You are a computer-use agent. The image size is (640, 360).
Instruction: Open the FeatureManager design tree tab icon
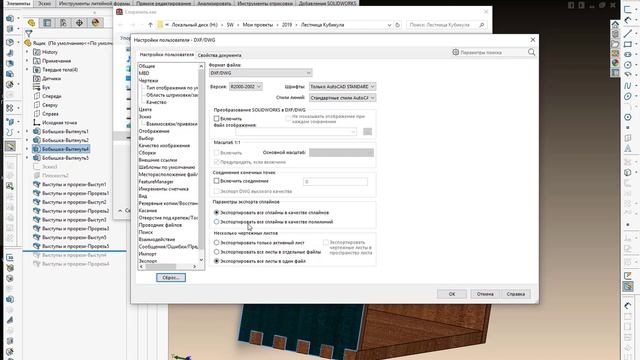coord(31,22)
